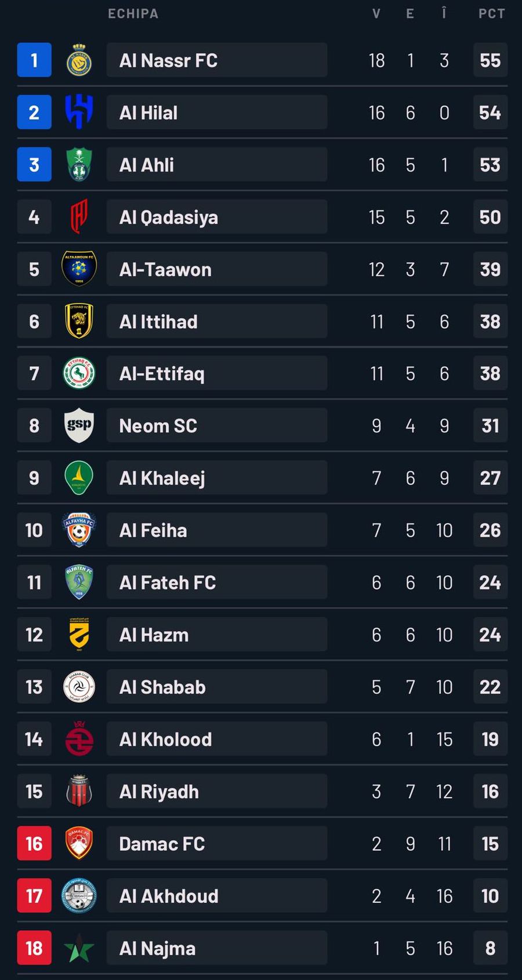This screenshot has width=522, height=980.
Task: Click the V column header
Action: click(376, 14)
